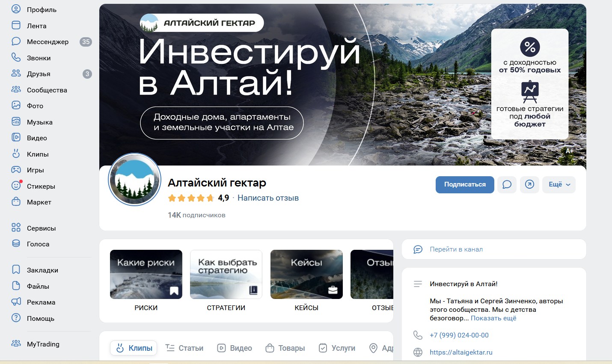612x364 pixels.
Task: Open the https://altaigektar.ru website link
Action: tap(461, 352)
